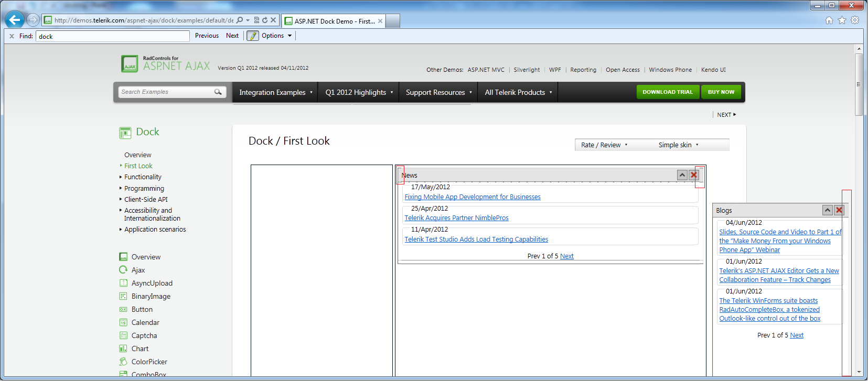Select the ASP.NET Dock Demo browser tab

click(x=334, y=21)
